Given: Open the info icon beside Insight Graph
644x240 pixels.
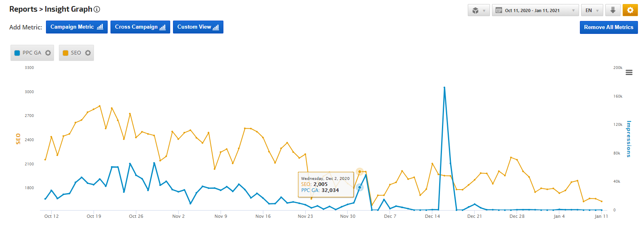Looking at the screenshot, I should tap(97, 9).
